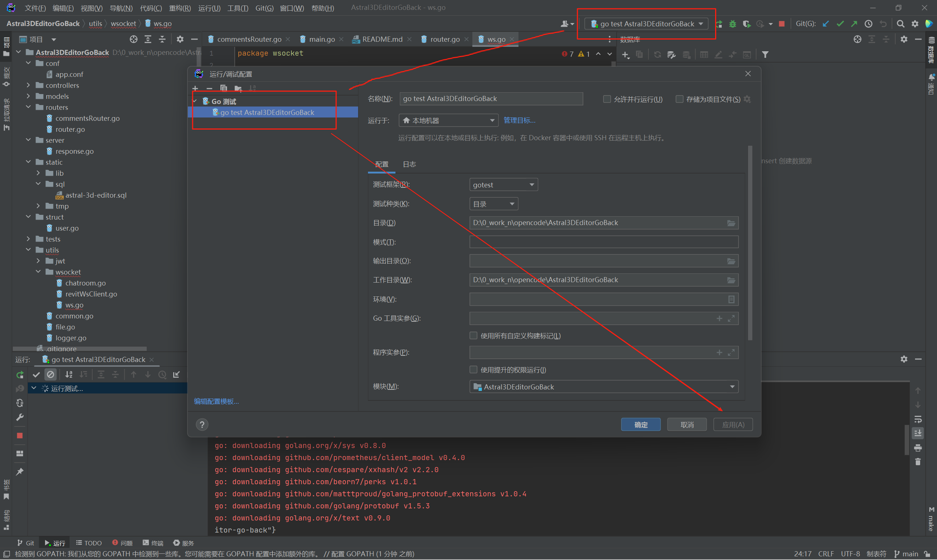Clear all output trash icon in Run panel
The height and width of the screenshot is (560, 937).
pyautogui.click(x=918, y=462)
